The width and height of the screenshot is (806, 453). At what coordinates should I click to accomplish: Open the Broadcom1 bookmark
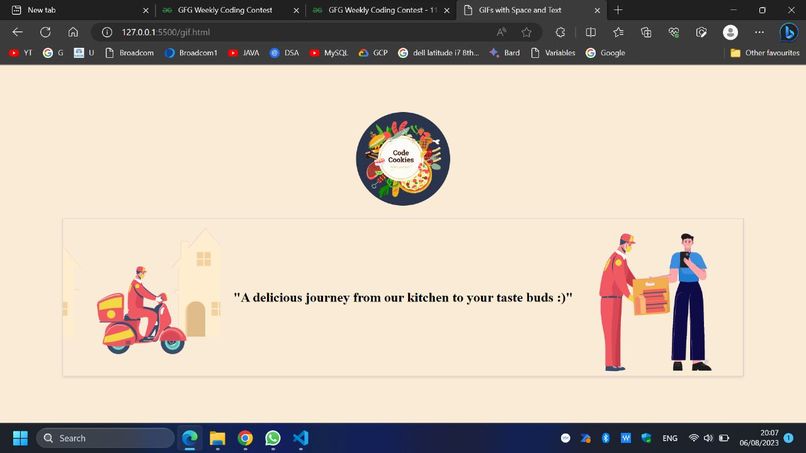[191, 52]
